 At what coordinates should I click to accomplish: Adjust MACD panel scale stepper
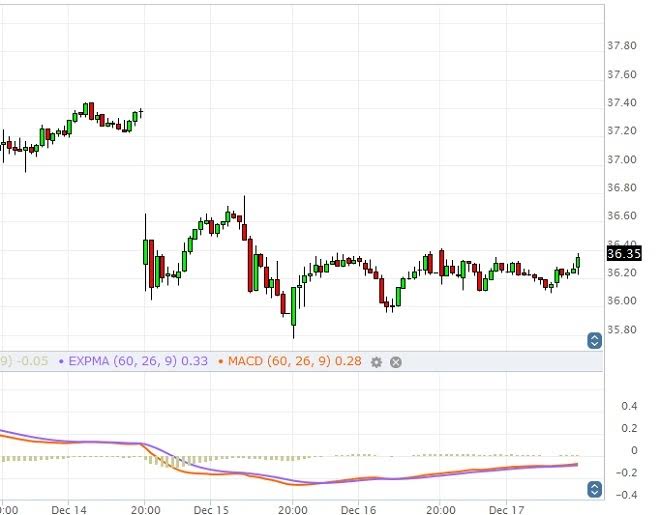[594, 489]
